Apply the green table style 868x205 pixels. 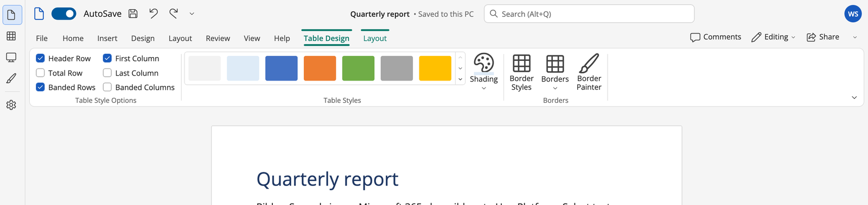[x=359, y=69]
